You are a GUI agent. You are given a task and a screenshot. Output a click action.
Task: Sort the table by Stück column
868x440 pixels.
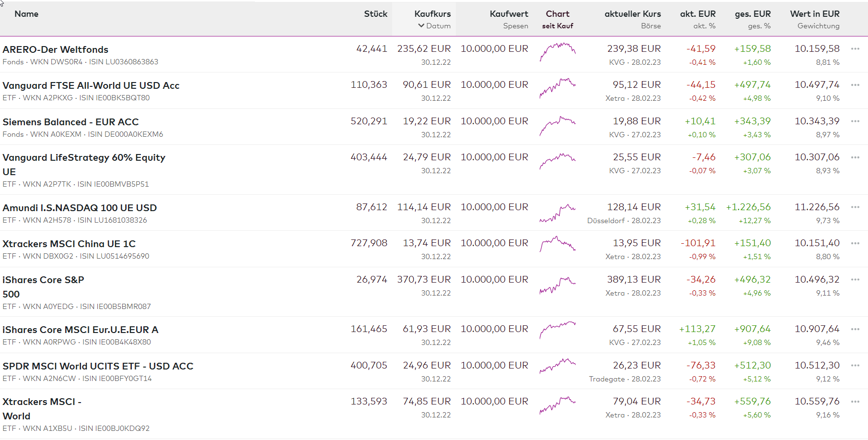click(x=375, y=14)
